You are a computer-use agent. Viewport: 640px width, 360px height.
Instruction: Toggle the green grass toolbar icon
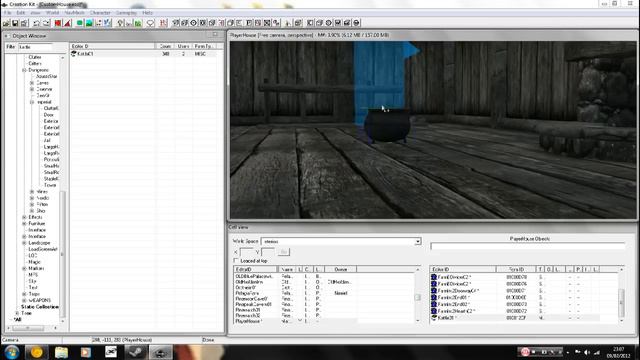(x=138, y=23)
